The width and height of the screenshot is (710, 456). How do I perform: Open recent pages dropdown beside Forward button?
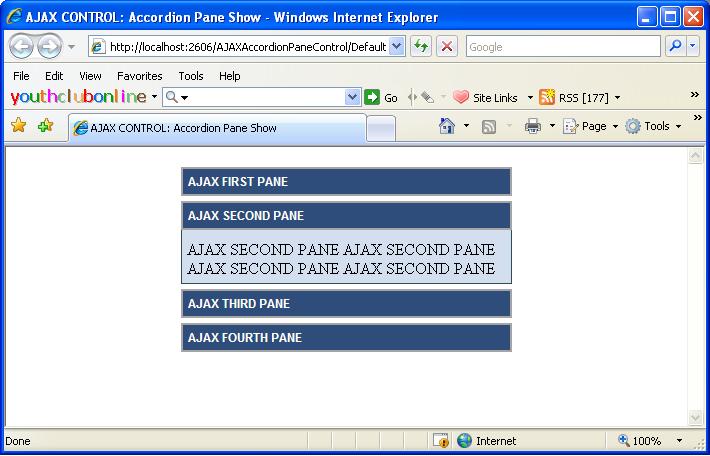pos(72,47)
